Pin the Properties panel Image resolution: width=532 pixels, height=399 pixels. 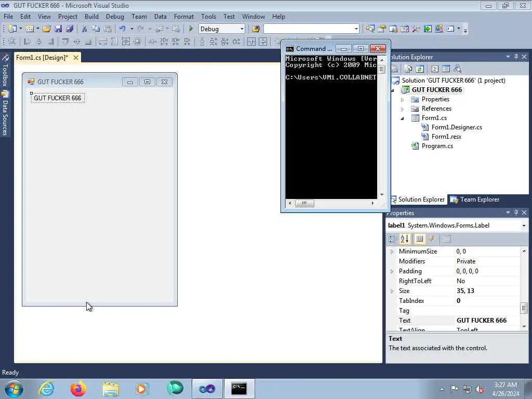(516, 212)
